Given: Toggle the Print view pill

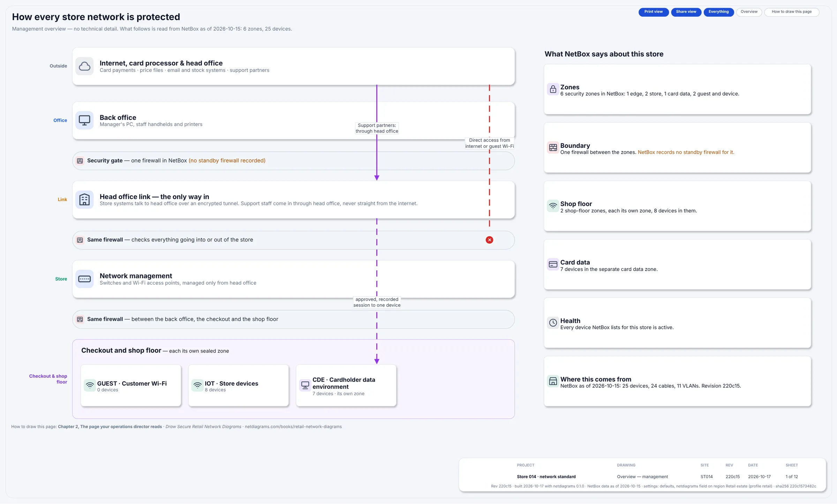Looking at the screenshot, I should coord(653,12).
